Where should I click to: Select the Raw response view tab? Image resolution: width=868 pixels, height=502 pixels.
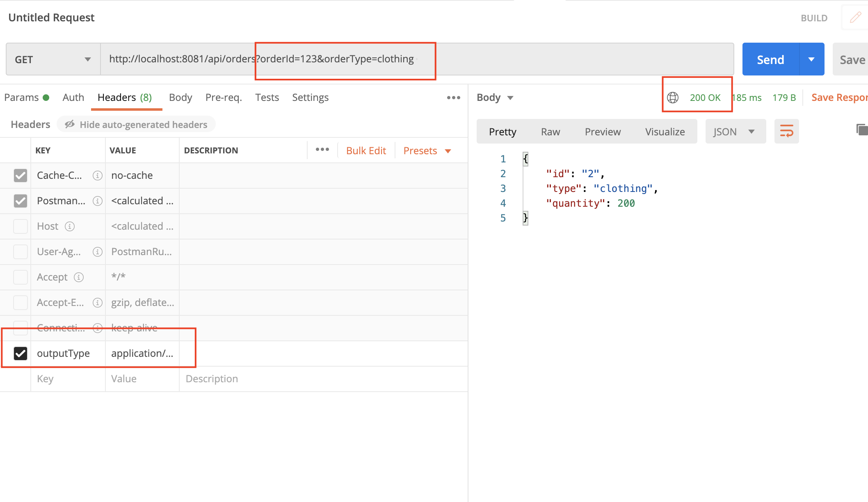(x=550, y=132)
